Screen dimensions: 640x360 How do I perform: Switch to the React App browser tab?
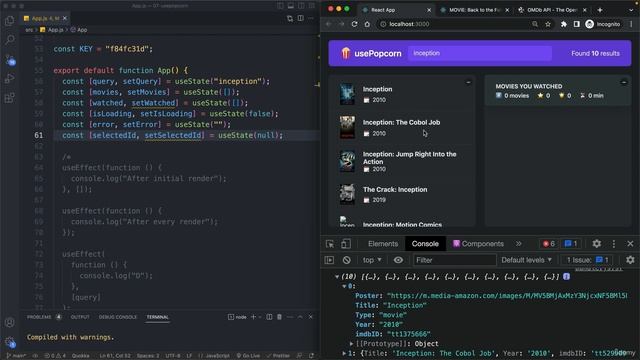pyautogui.click(x=395, y=10)
